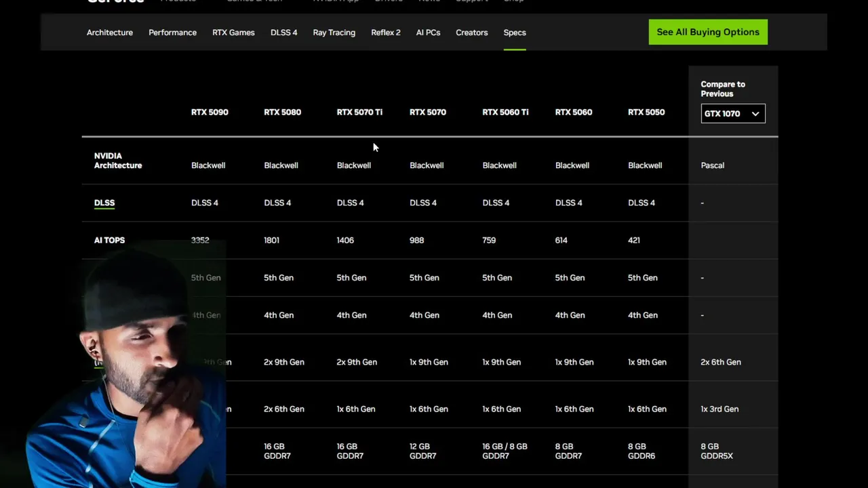
Task: Click the AI TOPS row label
Action: coord(109,240)
